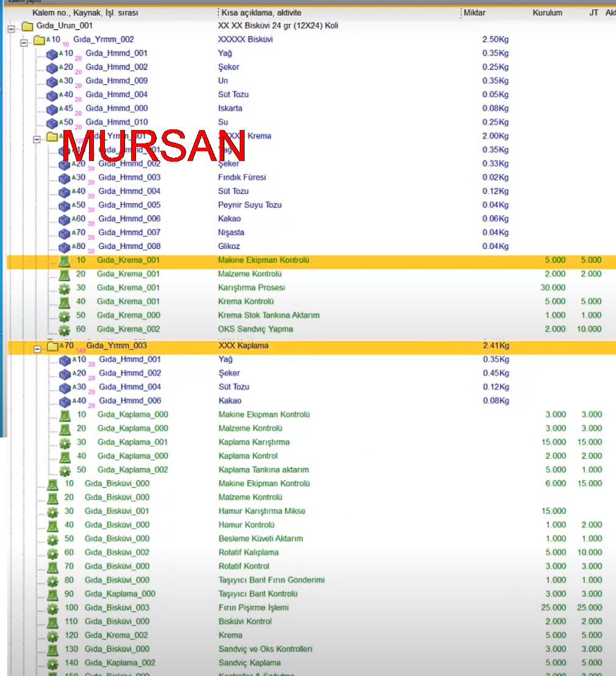Click the flask icon of Taşıyıcı Bant Kontrolü

(x=52, y=594)
